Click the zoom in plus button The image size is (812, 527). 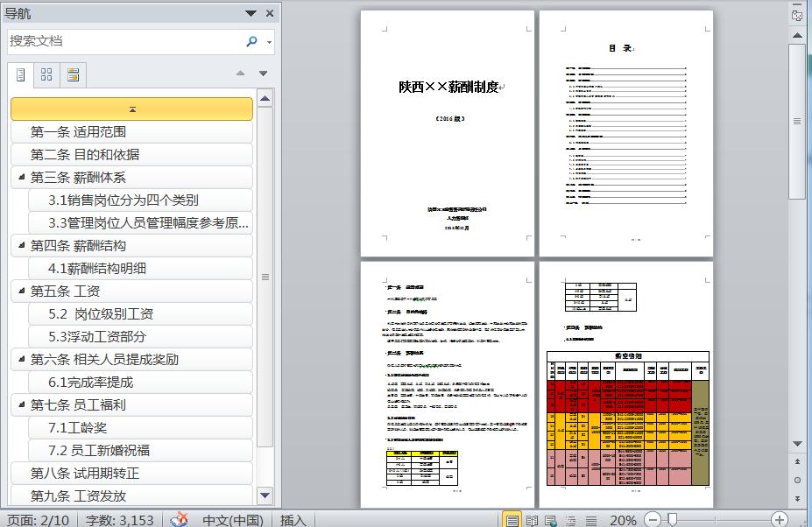coord(779,520)
